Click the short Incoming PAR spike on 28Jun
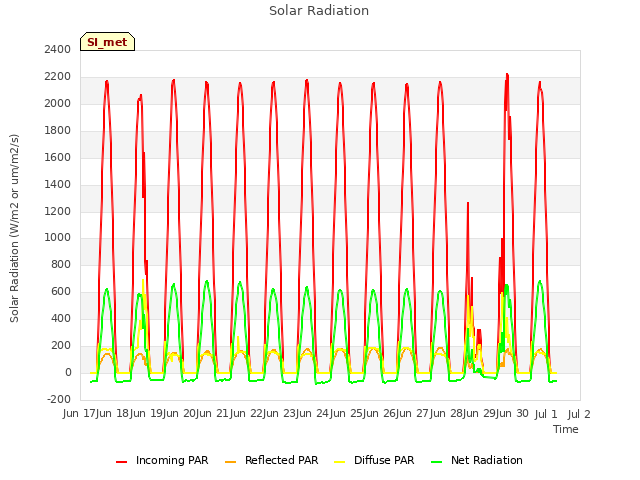Viewport: 640px width, 480px height. (468, 203)
